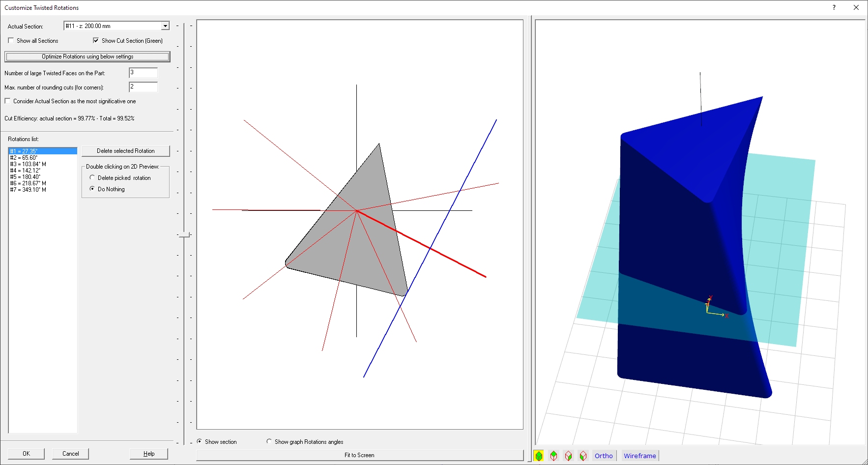868x465 pixels.
Task: Focus the Number of large Twisted Faces field
Action: 143,73
